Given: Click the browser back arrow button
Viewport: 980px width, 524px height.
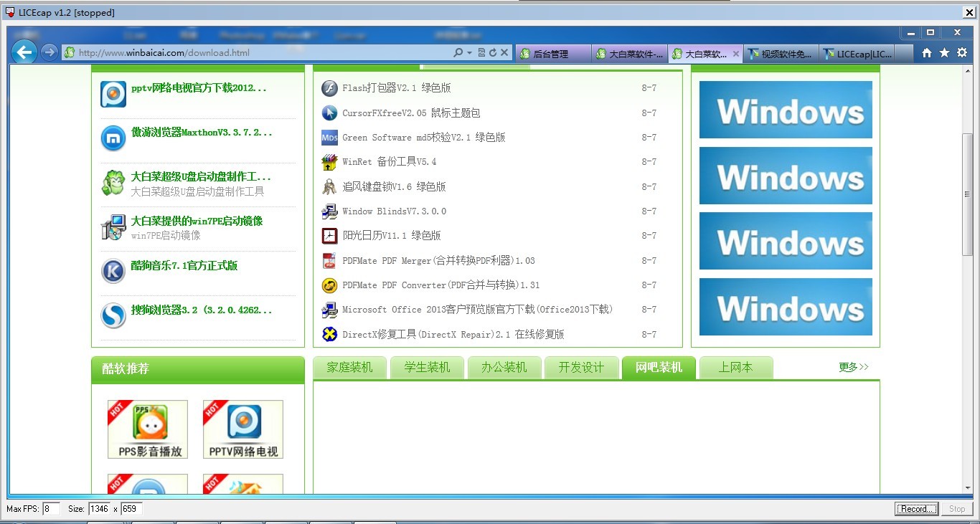Looking at the screenshot, I should tap(24, 52).
